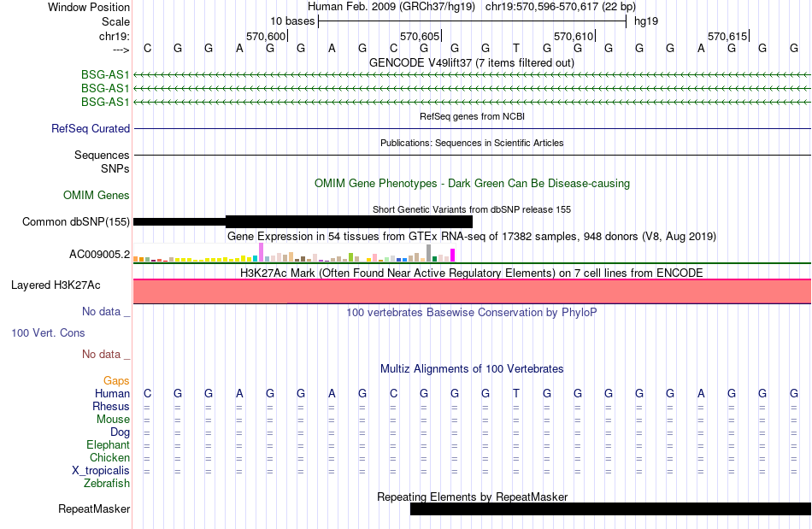Screen dimensions: 812x529
Task: Select the Rhesus alignment row label
Action: click(x=111, y=406)
